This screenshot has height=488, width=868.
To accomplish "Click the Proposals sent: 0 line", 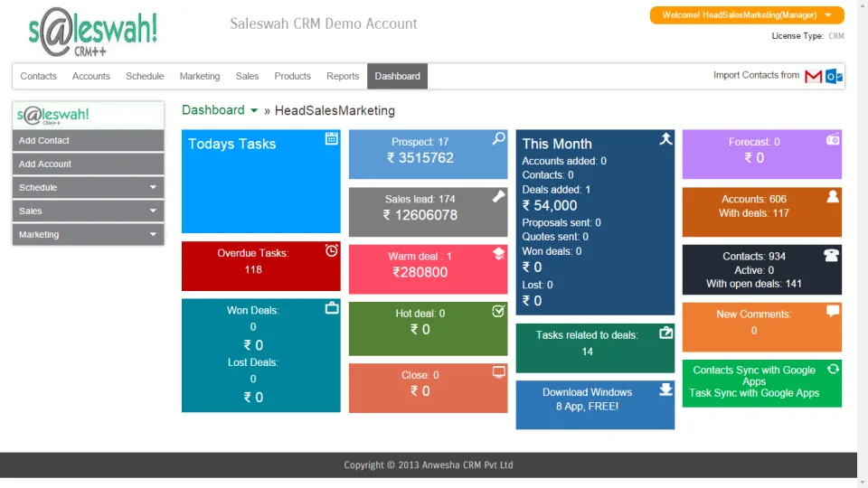I will click(x=561, y=223).
